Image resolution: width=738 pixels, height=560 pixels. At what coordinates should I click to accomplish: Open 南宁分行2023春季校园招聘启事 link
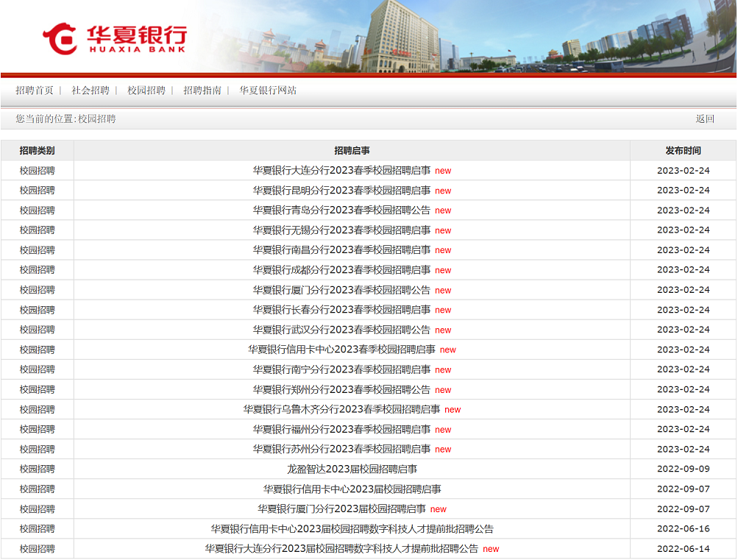[341, 369]
